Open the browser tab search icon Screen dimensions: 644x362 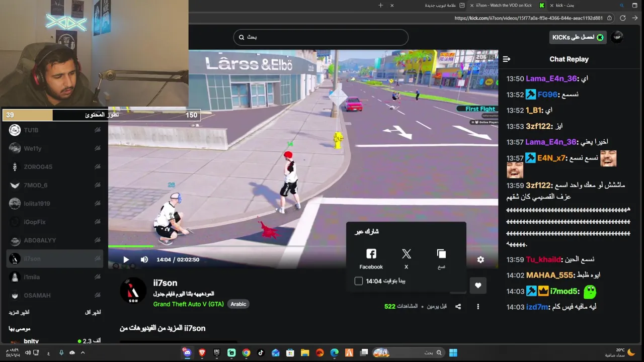622,5
